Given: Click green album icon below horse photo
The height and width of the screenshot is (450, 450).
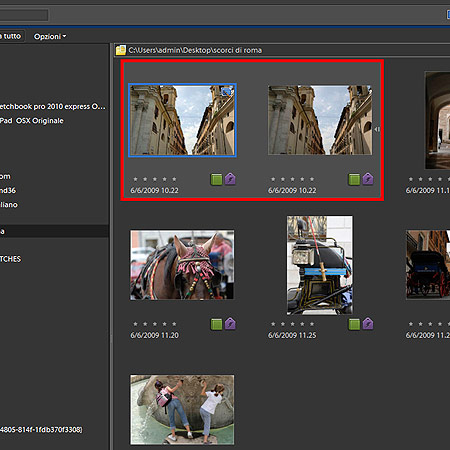Looking at the screenshot, I should pyautogui.click(x=216, y=324).
